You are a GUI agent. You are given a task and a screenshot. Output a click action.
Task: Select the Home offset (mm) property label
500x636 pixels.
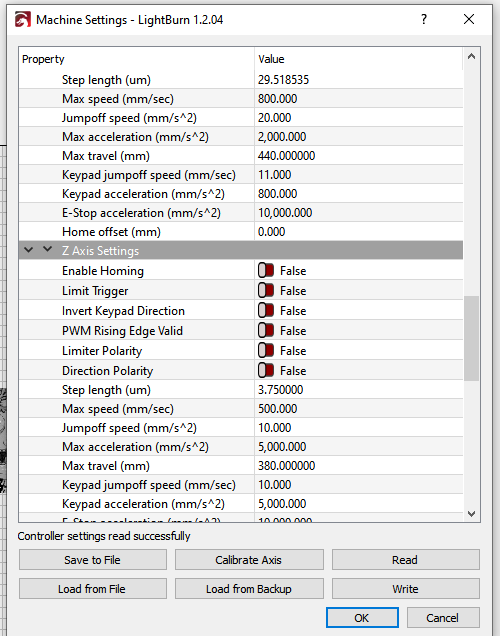click(111, 232)
